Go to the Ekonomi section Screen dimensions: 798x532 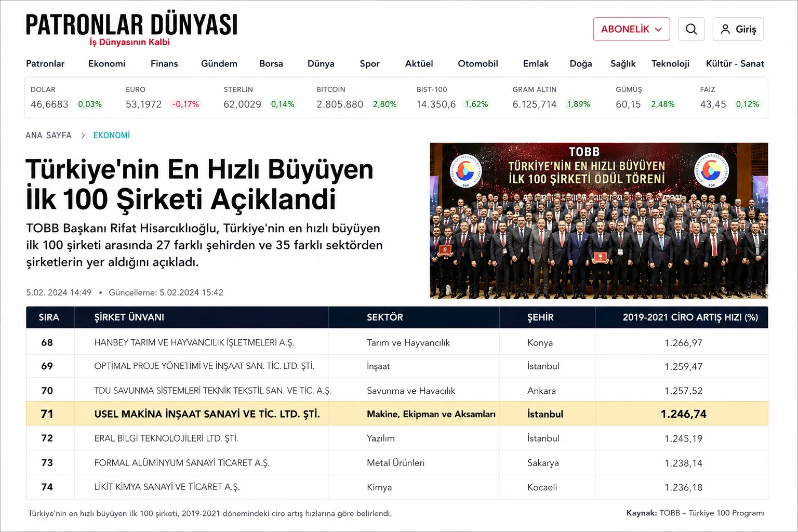click(107, 63)
